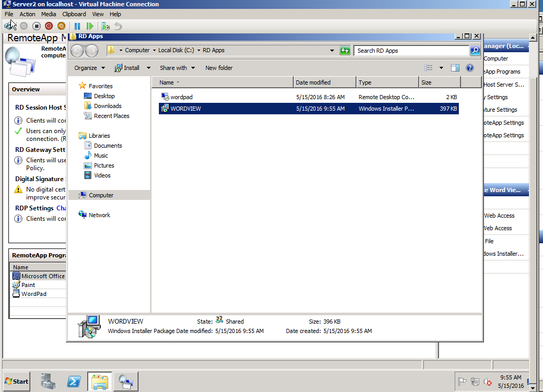Open the Clipboard menu
The width and height of the screenshot is (543, 392).
(74, 14)
